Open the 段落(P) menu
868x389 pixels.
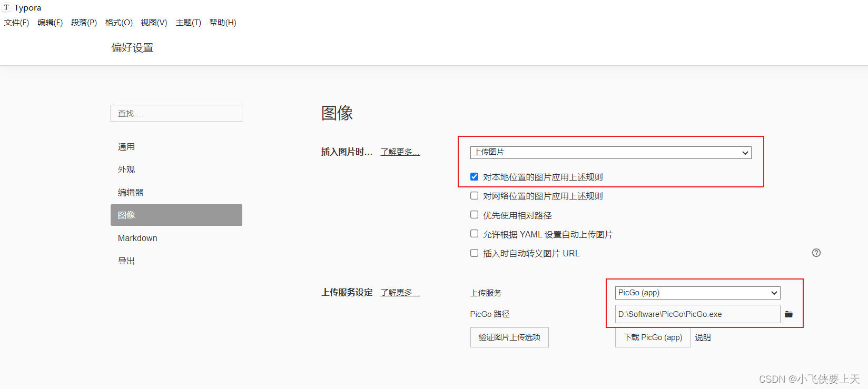coord(84,23)
